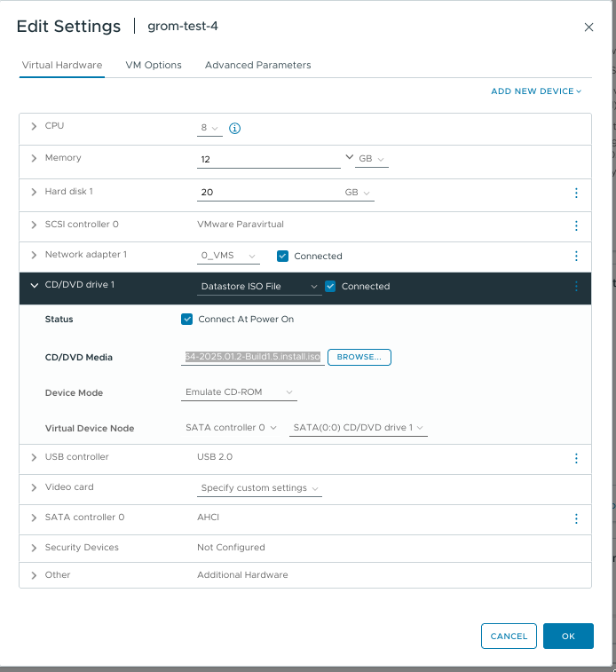Viewport: 616px width, 672px height.
Task: Expand the Memory settings row
Action: tap(35, 158)
